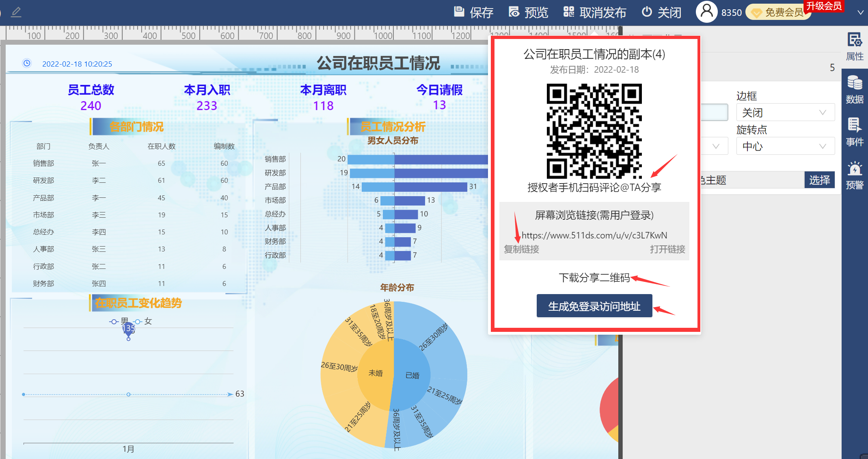Click the 产品部 bar showing 31
Image resolution: width=868 pixels, height=459 pixels.
point(431,187)
